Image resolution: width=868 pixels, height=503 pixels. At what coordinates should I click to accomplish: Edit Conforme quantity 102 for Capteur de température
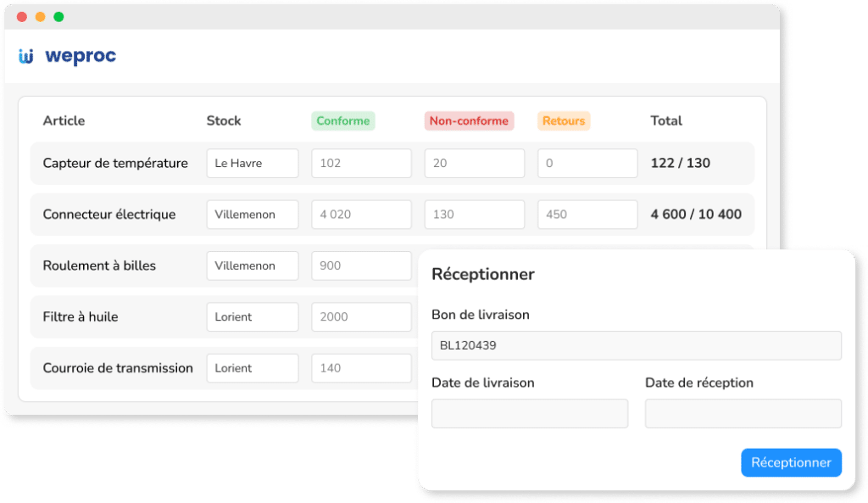click(361, 164)
